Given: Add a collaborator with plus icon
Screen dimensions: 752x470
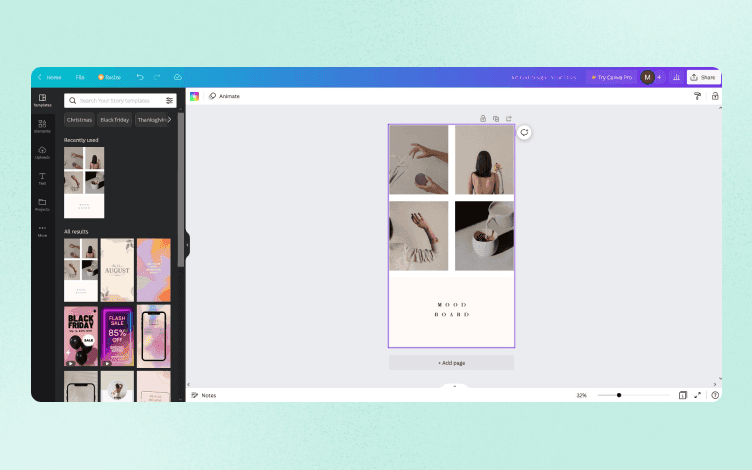Looking at the screenshot, I should (x=659, y=77).
